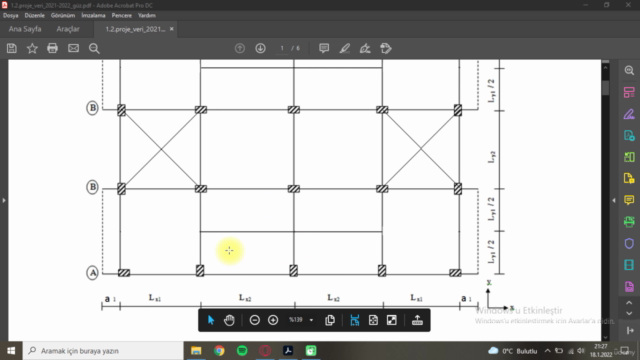This screenshot has height=360, width=640.
Task: Open the sign document pen tool
Action: (365, 48)
